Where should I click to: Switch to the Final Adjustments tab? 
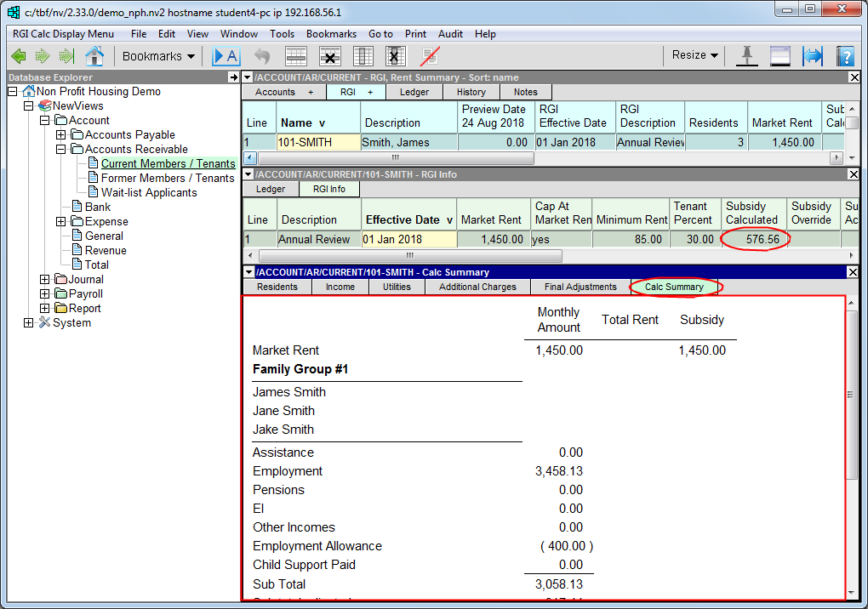click(580, 287)
